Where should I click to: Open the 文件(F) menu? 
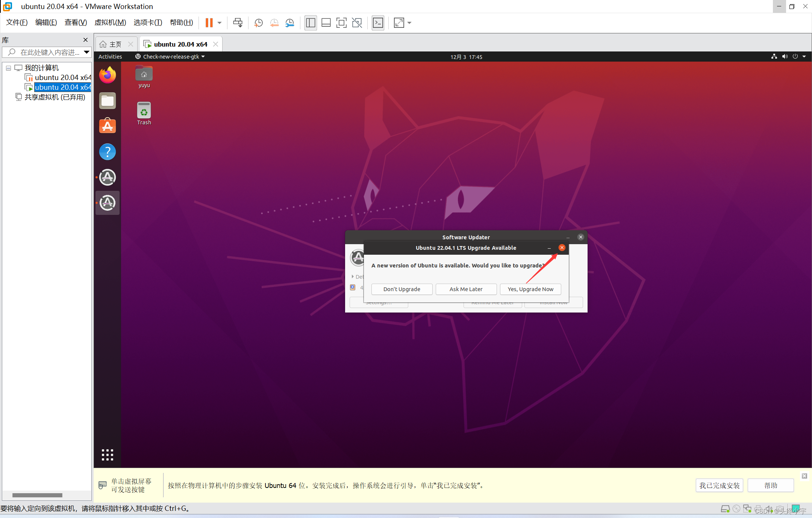[x=17, y=23]
